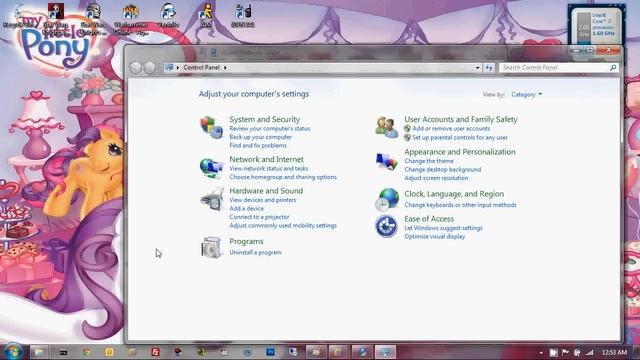Image resolution: width=640 pixels, height=360 pixels.
Task: Open the Network and Internet globe icon
Action: (211, 168)
